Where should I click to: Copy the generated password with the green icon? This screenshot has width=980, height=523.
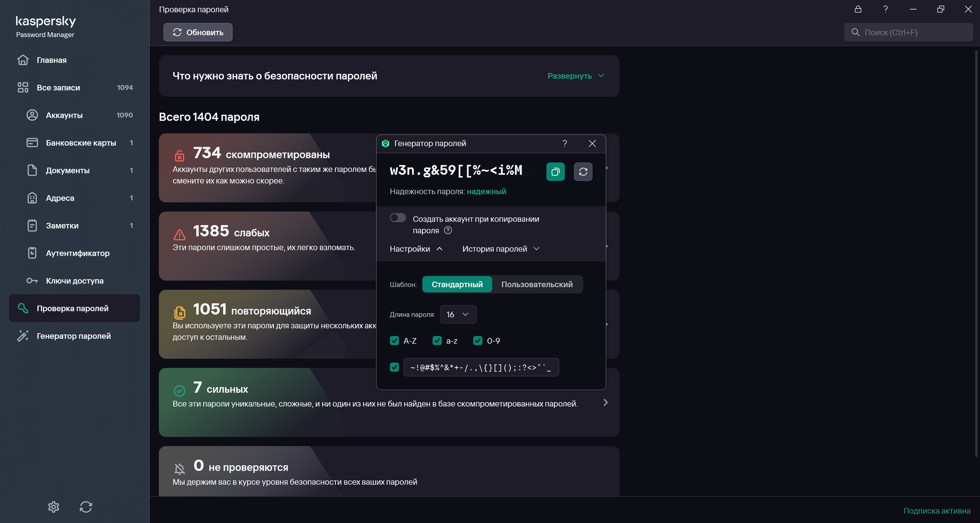(x=555, y=172)
